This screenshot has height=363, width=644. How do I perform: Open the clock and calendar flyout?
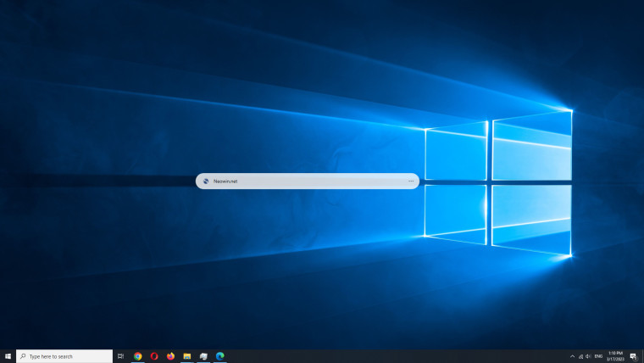coord(615,356)
